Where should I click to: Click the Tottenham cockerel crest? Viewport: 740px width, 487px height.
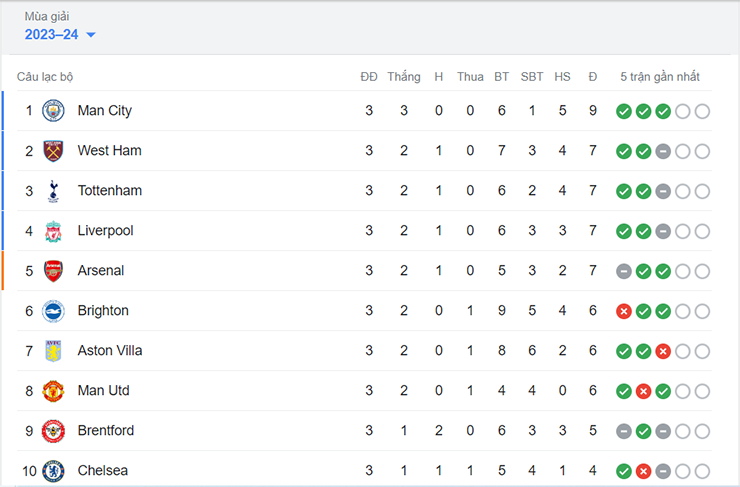[53, 191]
